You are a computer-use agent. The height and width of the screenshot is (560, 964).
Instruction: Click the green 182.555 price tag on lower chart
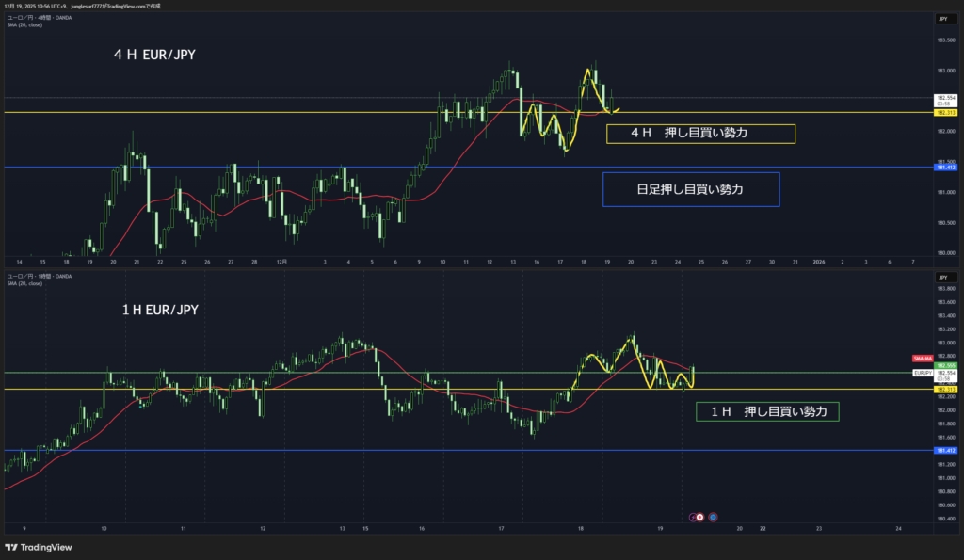click(943, 365)
